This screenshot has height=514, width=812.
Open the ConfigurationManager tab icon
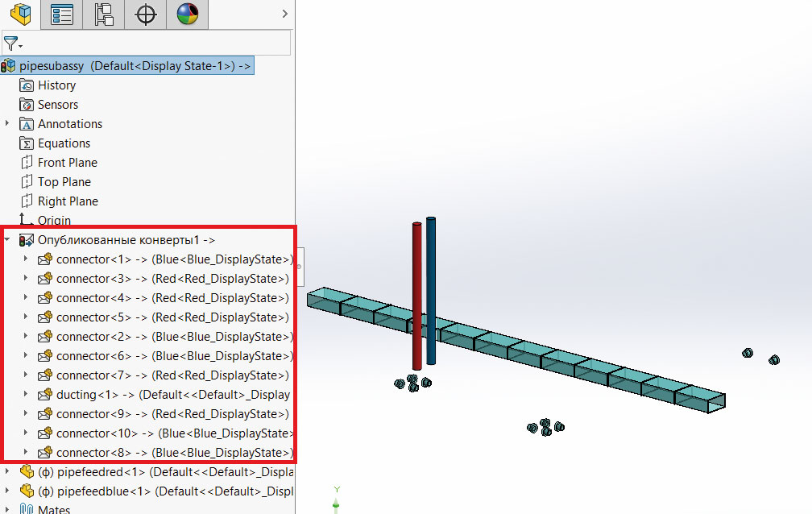(104, 14)
